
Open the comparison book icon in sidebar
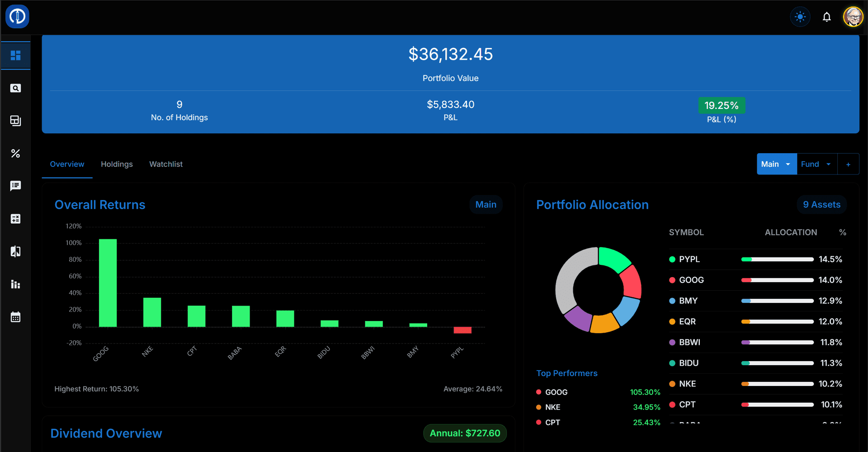[x=16, y=251]
